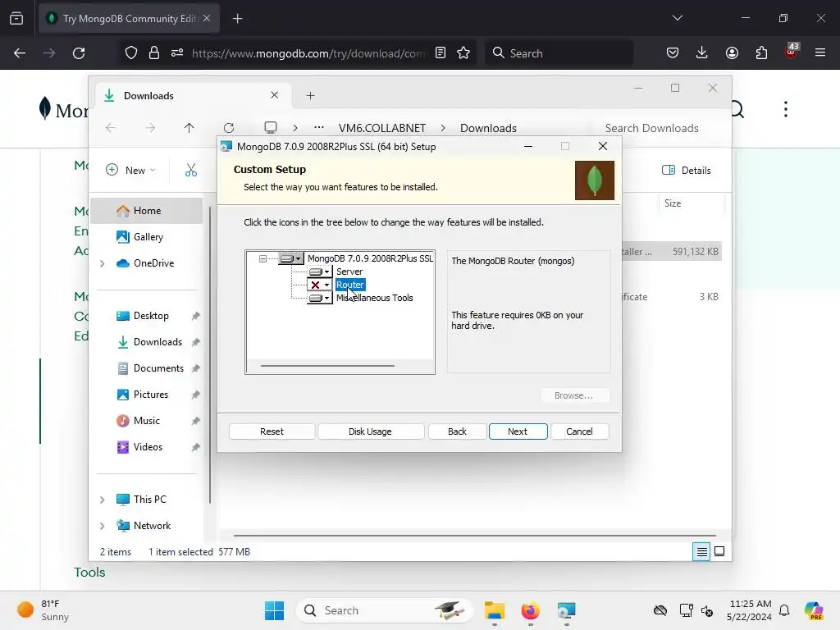The width and height of the screenshot is (840, 630).
Task: Open the Firefox hamburger application menu
Action: click(819, 53)
